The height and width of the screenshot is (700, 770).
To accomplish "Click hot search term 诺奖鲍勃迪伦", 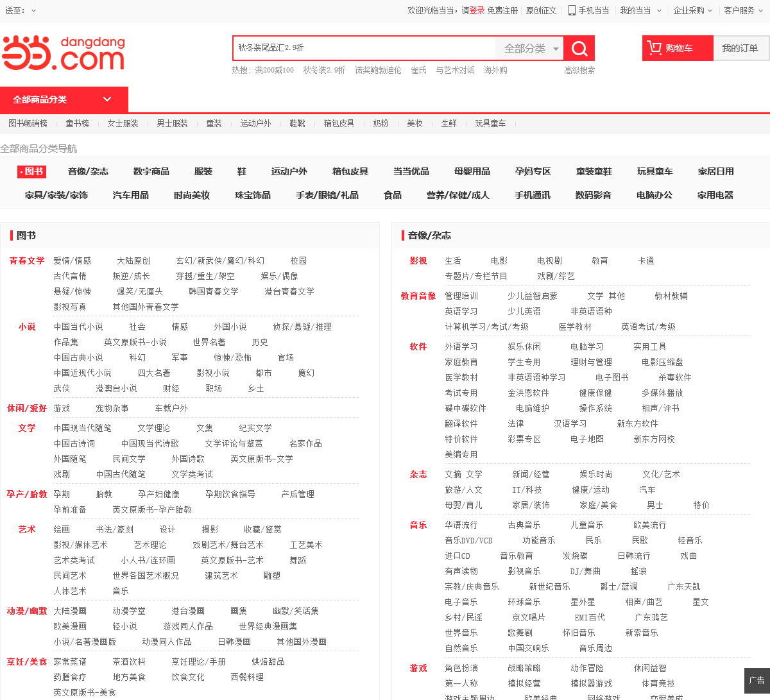I will pos(379,70).
